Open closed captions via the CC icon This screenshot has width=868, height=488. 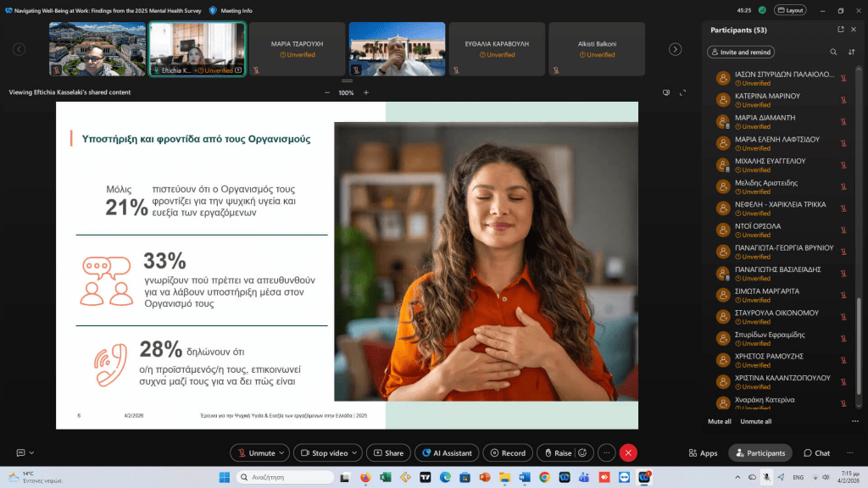pyautogui.click(x=21, y=452)
